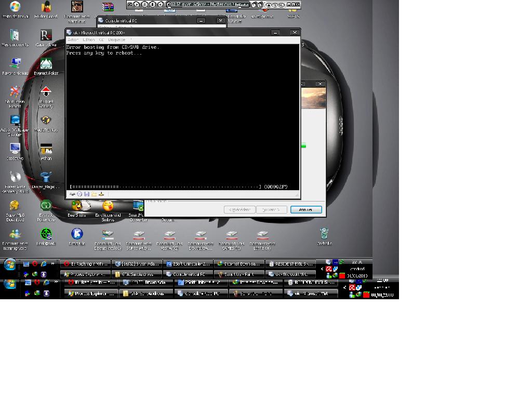Image resolution: width=532 pixels, height=399 pixels.
Task: Select the SOFTS AND drive shortcut
Action: pyautogui.click(x=138, y=240)
